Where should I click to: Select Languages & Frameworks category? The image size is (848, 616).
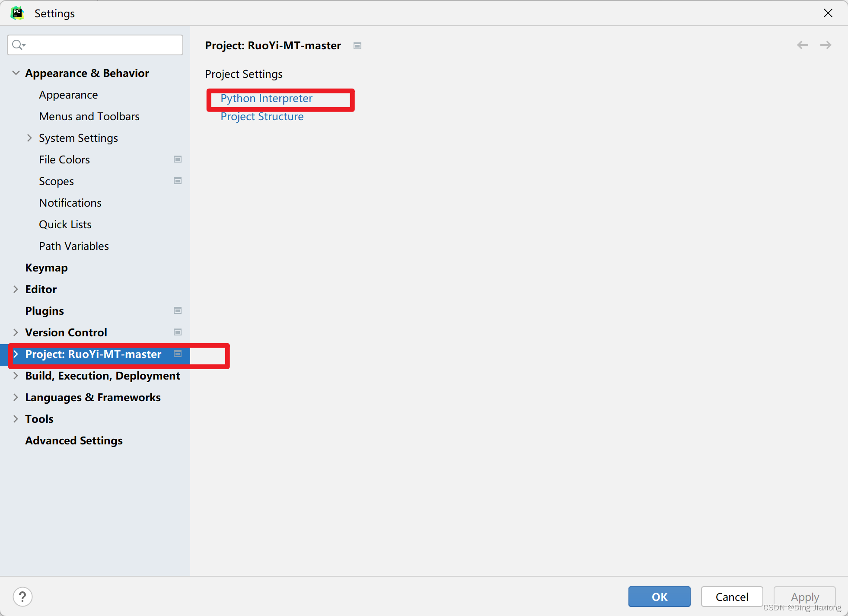[93, 397]
